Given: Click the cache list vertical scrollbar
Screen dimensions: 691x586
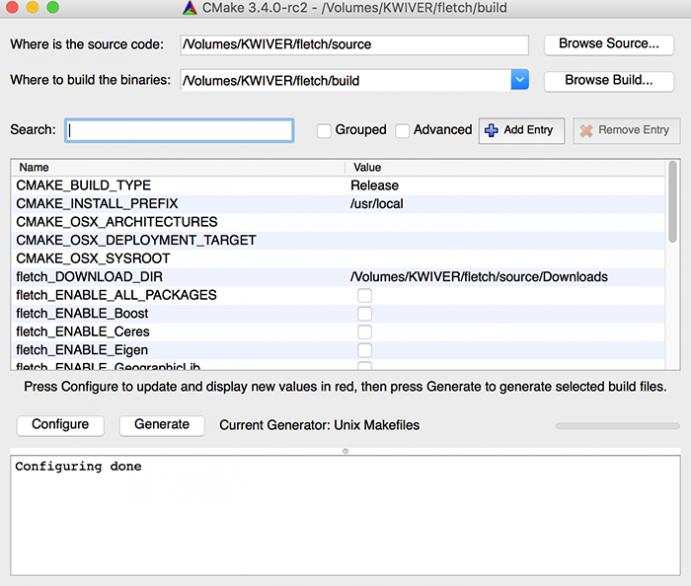Looking at the screenshot, I should click(672, 202).
